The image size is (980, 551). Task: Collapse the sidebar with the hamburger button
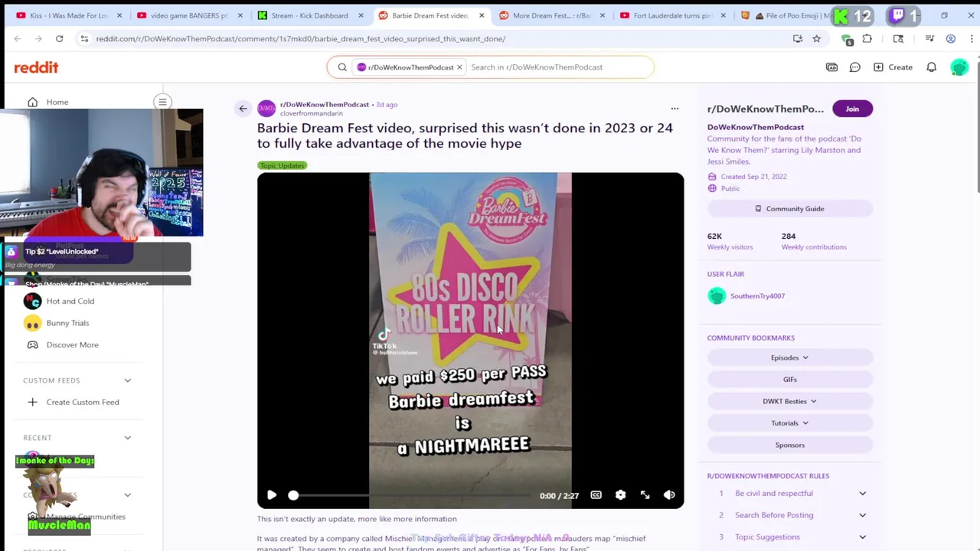[162, 102]
